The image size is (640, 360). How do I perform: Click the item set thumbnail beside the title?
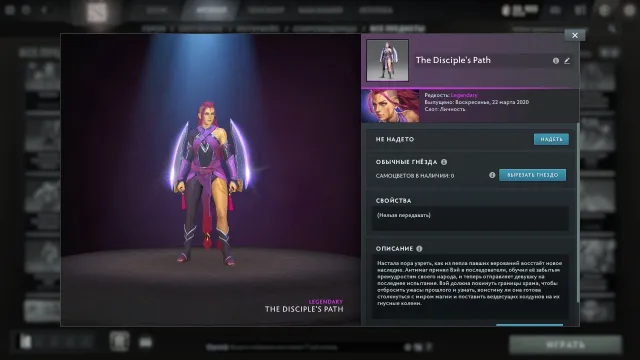click(387, 60)
